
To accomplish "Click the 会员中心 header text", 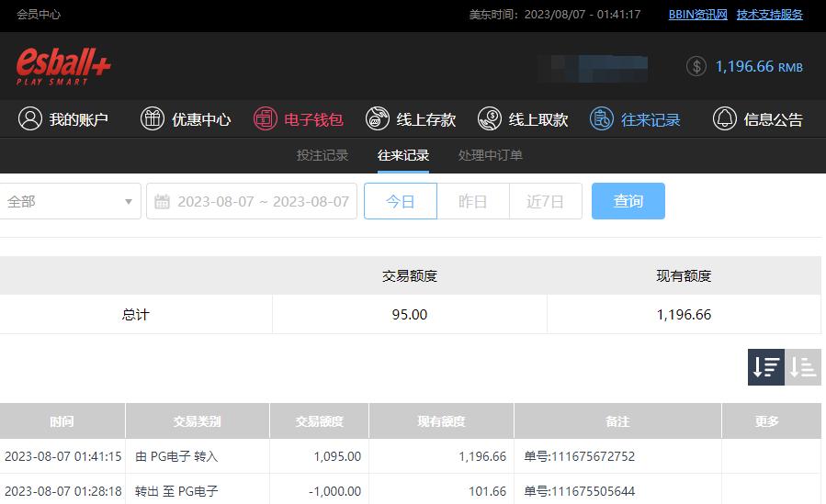I will tap(39, 14).
